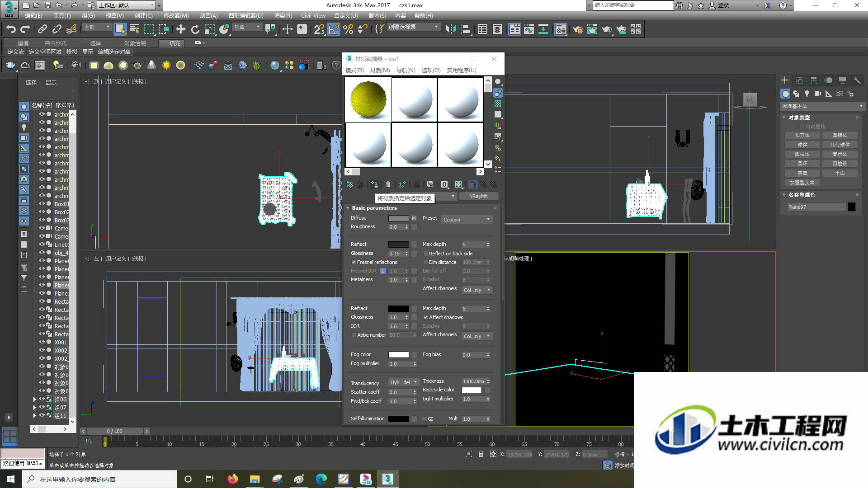Open the primitive type dropdown in Create panel

pos(822,106)
